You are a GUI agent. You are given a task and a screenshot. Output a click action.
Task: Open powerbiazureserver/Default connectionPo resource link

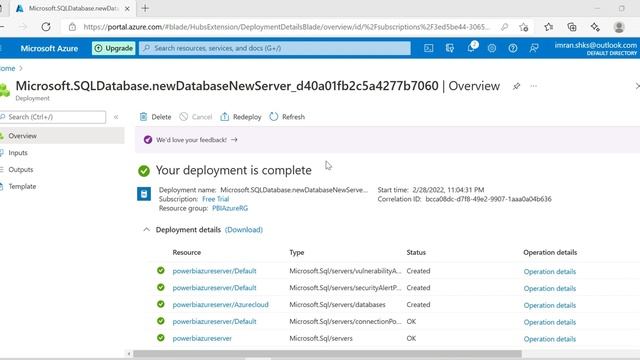214,322
